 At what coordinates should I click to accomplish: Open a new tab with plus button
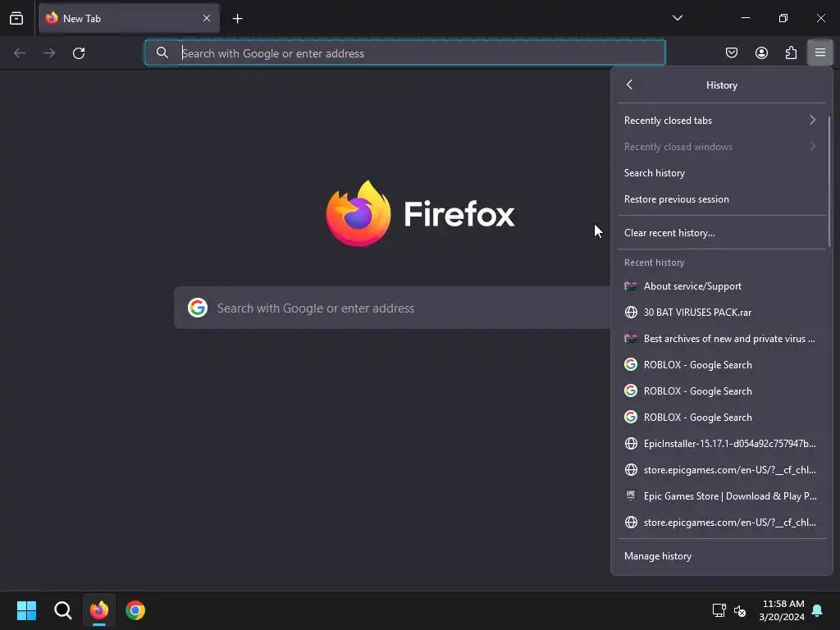237,19
